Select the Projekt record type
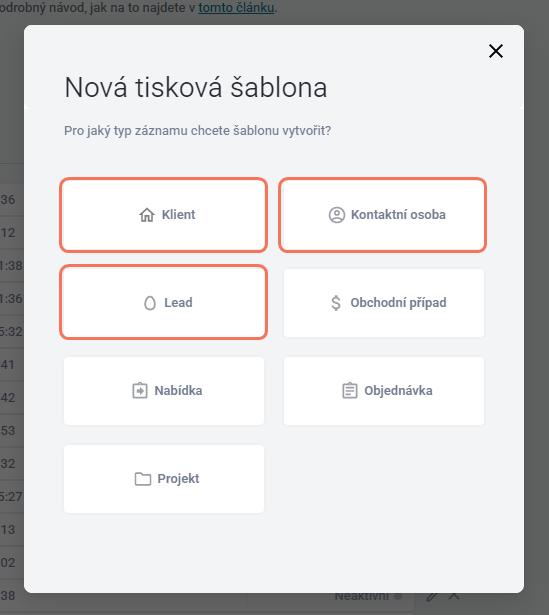Viewport: 549px width, 615px height. [164, 479]
